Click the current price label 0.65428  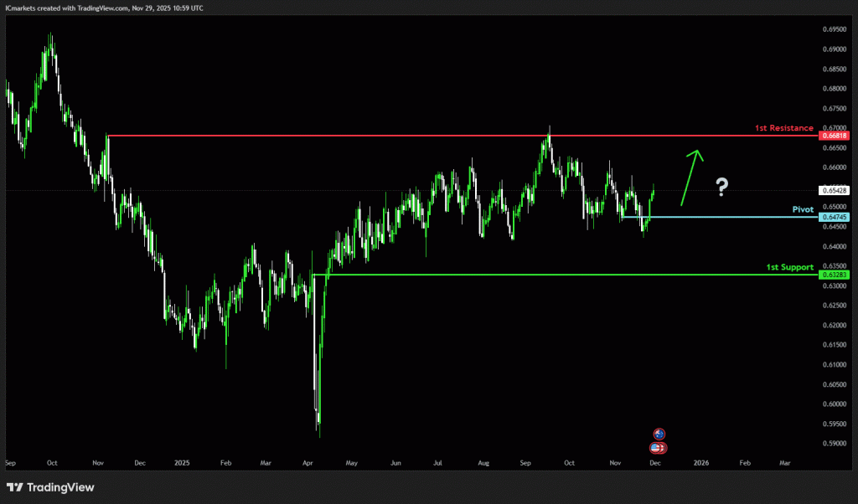click(835, 191)
